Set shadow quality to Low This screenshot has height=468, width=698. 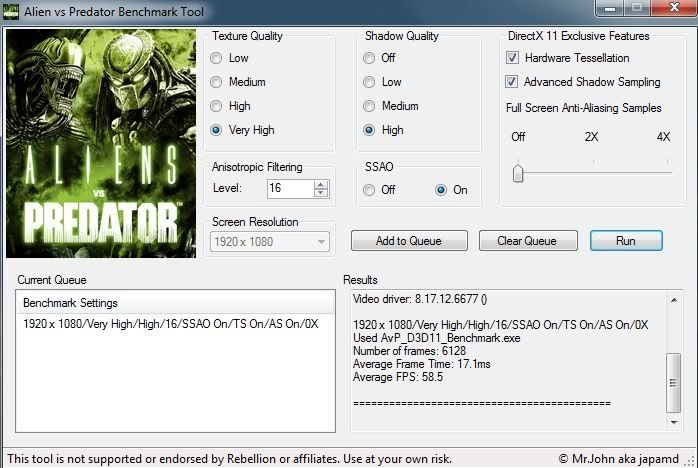369,82
